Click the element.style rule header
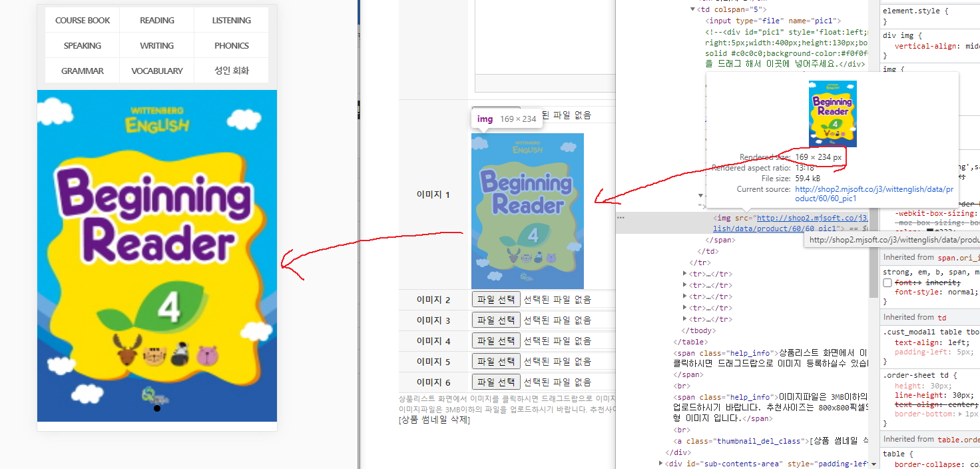Viewport: 980px width, 469px height. tap(914, 11)
